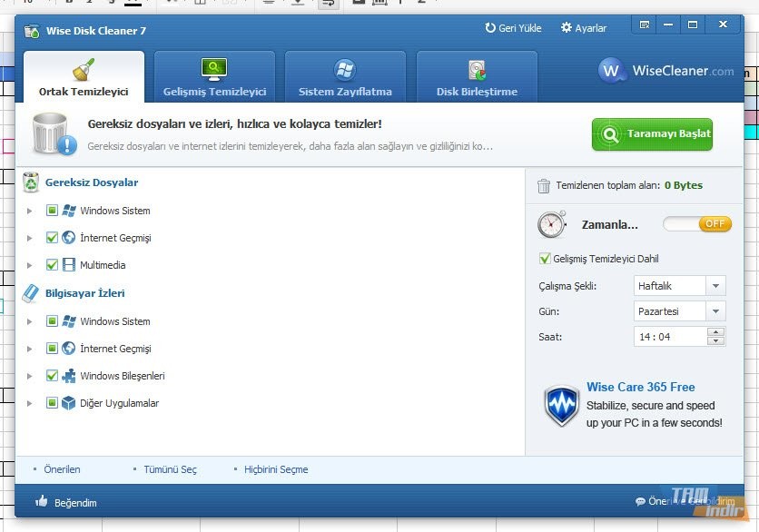Uncheck the Multimedia checkbox
Image resolution: width=759 pixels, height=532 pixels.
coord(52,265)
